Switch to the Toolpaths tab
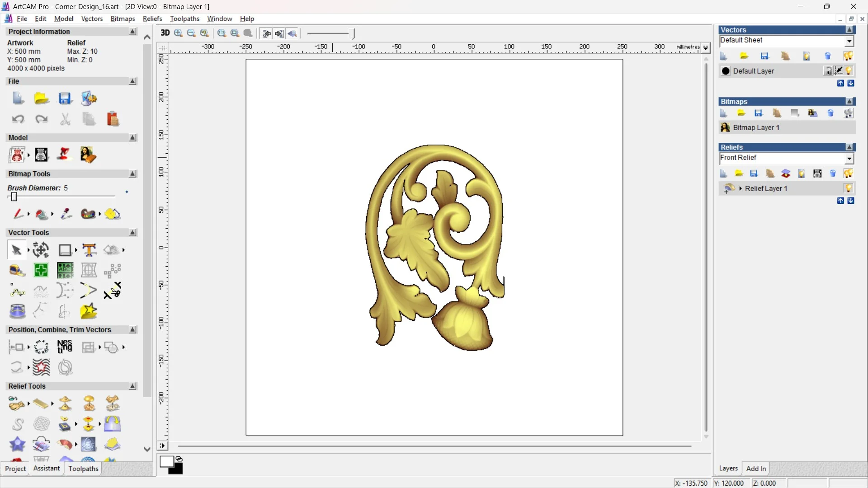The image size is (868, 488). (x=83, y=469)
